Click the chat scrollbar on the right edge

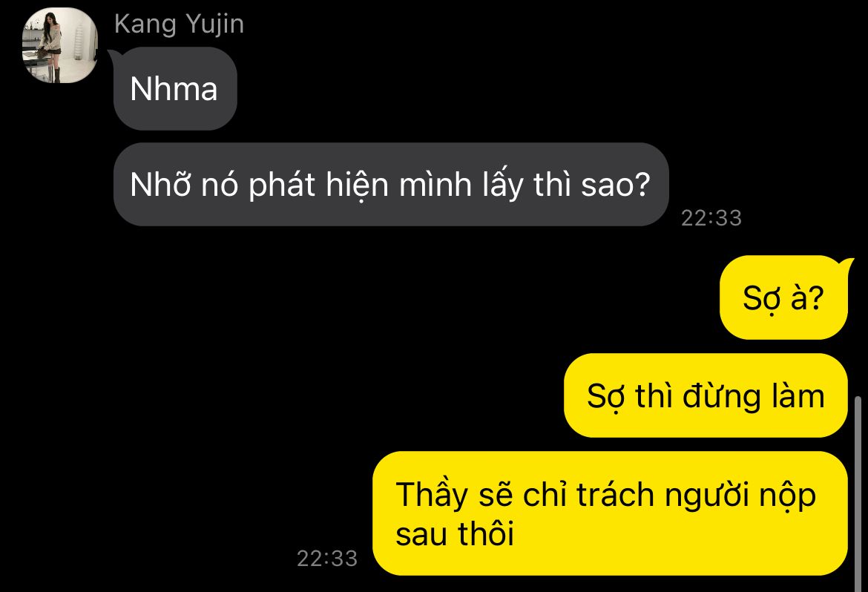pos(858,493)
